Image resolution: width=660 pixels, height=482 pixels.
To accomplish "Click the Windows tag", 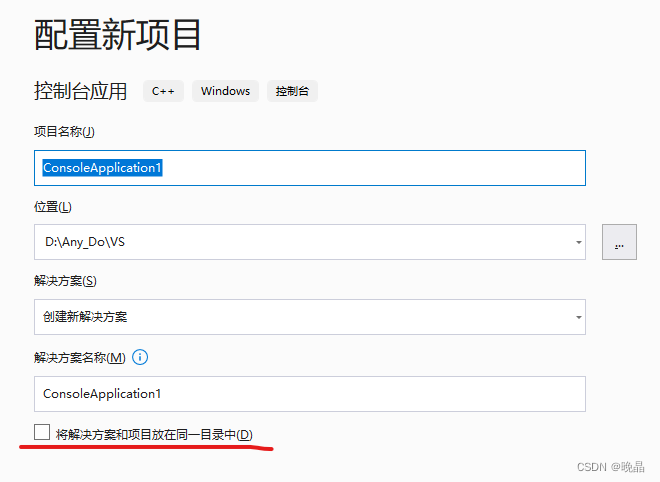I will (225, 91).
